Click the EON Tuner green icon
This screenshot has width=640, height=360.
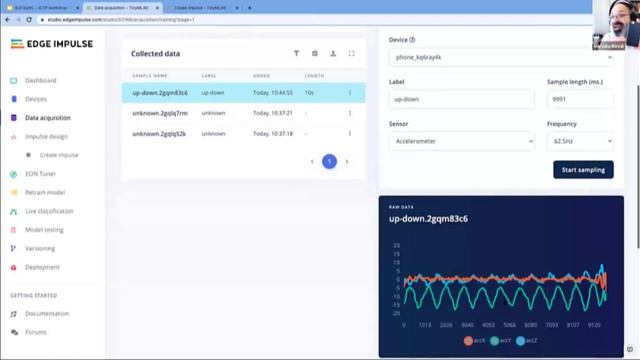pyautogui.click(x=13, y=174)
